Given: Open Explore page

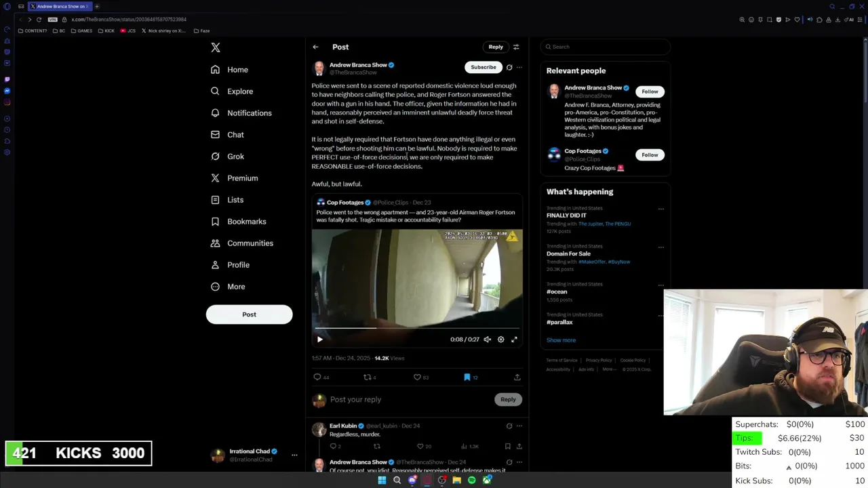Looking at the screenshot, I should pyautogui.click(x=232, y=91).
